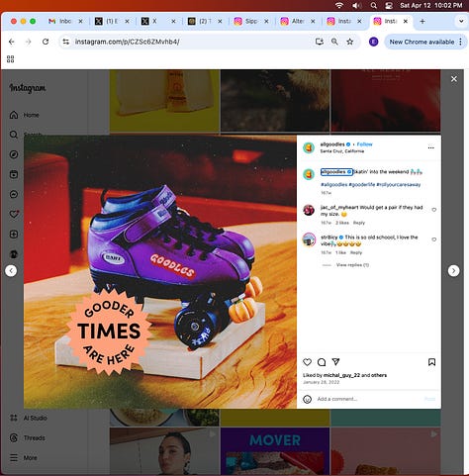The image size is (469, 476).
Task: Open Chrome profile avatar
Action: [x=373, y=42]
